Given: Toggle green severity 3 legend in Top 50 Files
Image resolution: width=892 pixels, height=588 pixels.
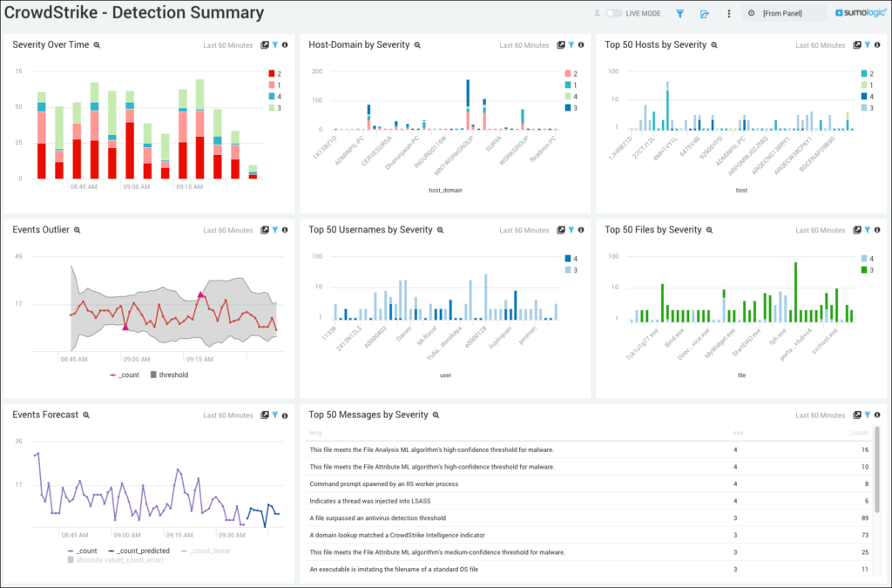Looking at the screenshot, I should (x=868, y=270).
